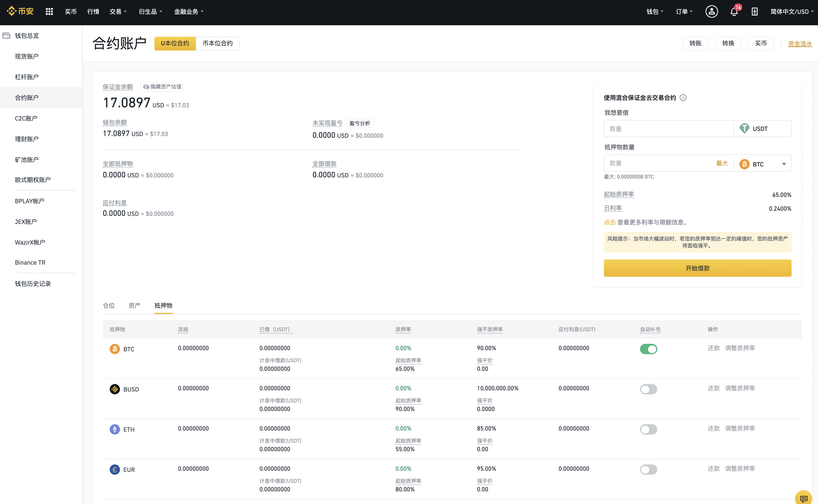Viewport: 818px width, 504px height.
Task: Click the BUSD coin icon in table
Action: (115, 389)
